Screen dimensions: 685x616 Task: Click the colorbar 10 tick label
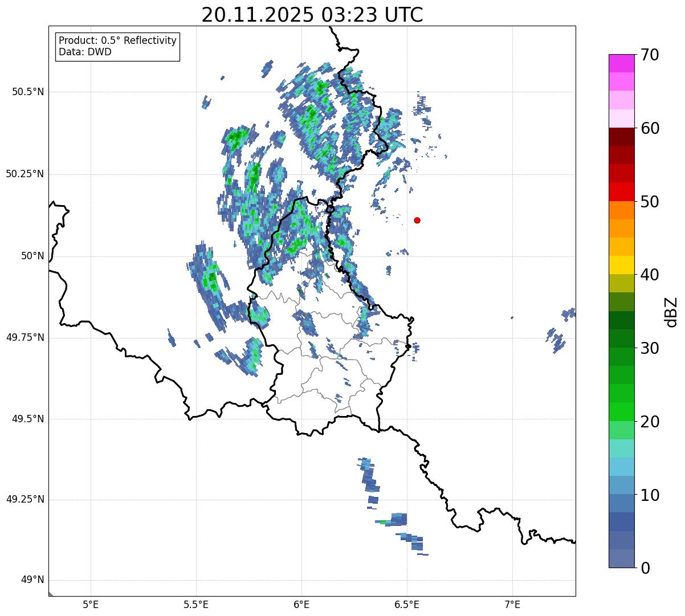[x=650, y=495]
